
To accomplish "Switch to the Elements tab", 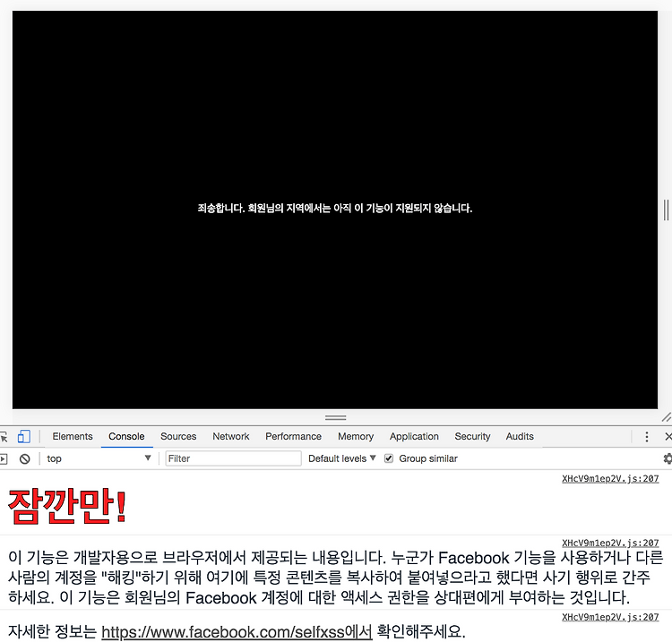I will point(73,436).
